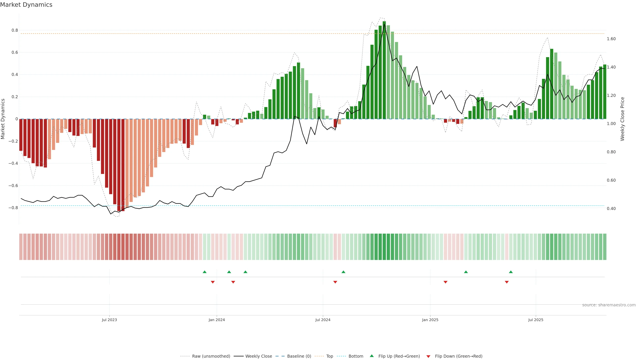
Task: Click the cyan Bottom legend line swatch
Action: [341, 356]
